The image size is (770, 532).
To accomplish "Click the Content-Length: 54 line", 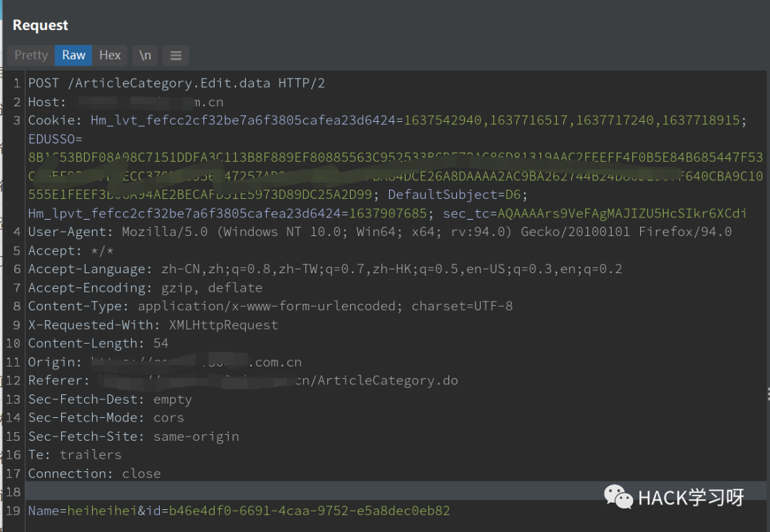I will click(98, 343).
